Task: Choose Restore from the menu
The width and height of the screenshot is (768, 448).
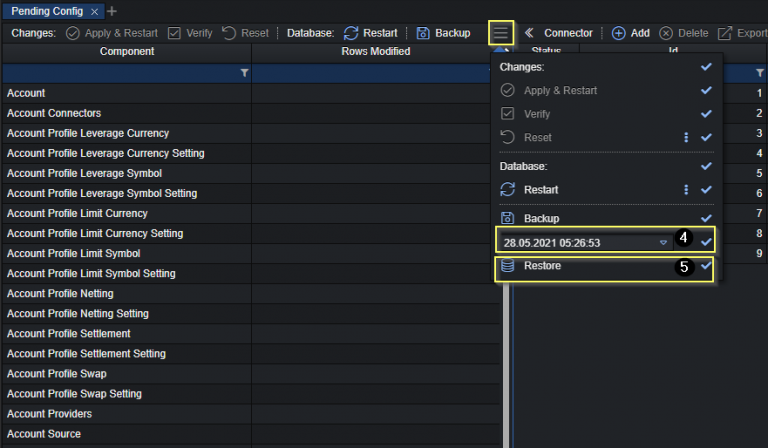Action: (542, 265)
